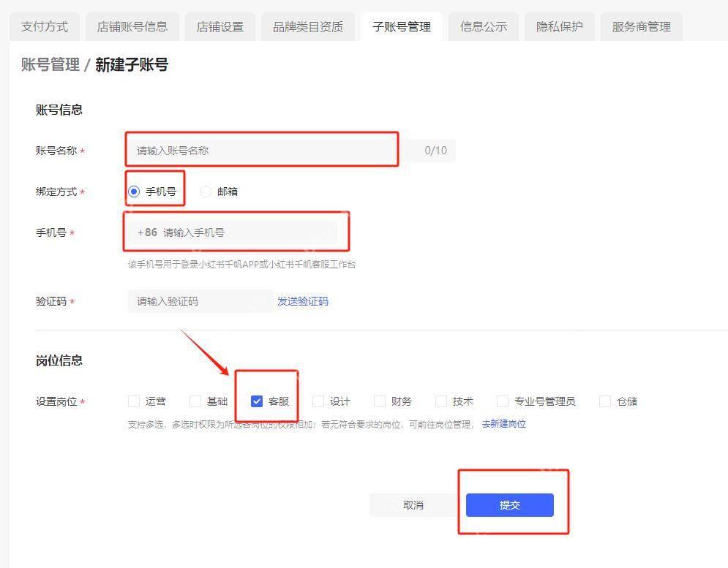
Task: Uncheck the 客服 position checkbox
Action: coord(257,401)
